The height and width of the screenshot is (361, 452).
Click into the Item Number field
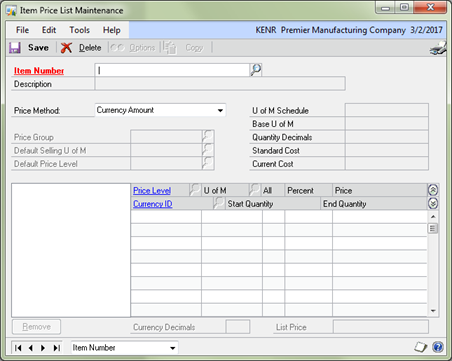coord(172,70)
